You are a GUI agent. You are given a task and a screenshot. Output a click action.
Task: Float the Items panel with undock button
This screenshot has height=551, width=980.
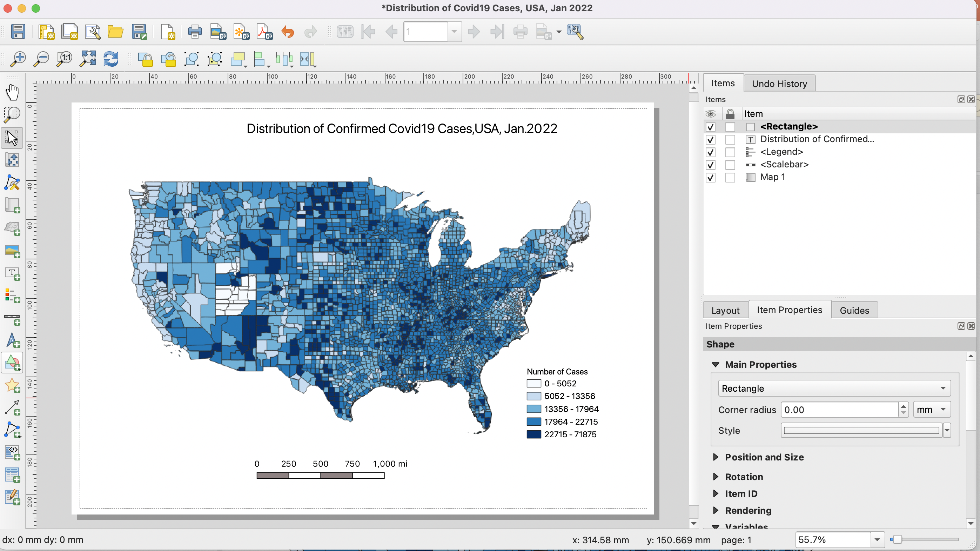coord(961,99)
